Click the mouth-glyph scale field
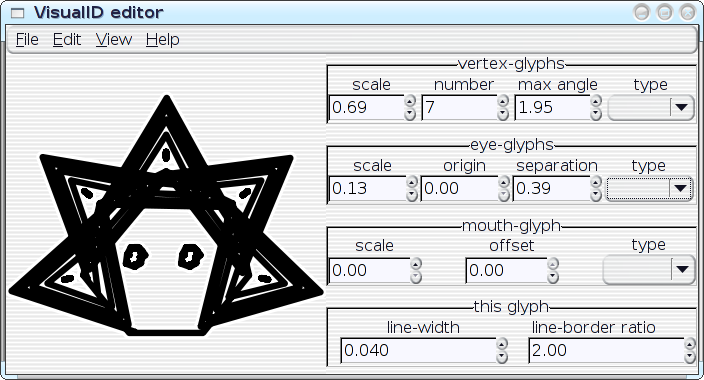The width and height of the screenshot is (704, 380). [x=370, y=270]
